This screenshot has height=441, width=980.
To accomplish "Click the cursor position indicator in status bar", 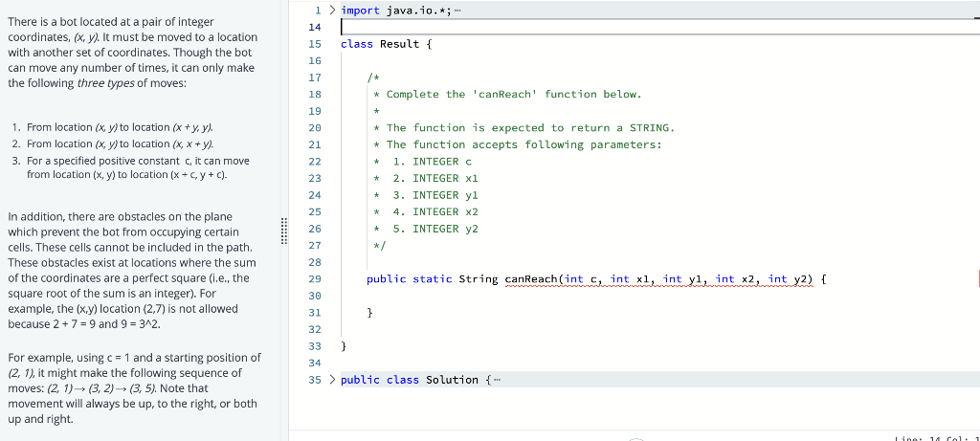I will coord(936,438).
